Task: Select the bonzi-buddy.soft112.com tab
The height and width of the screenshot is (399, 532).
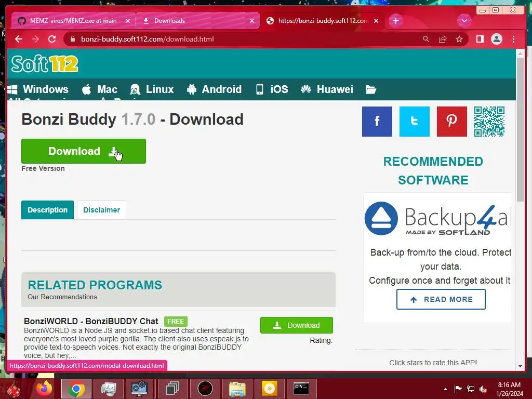Action: coord(322,21)
